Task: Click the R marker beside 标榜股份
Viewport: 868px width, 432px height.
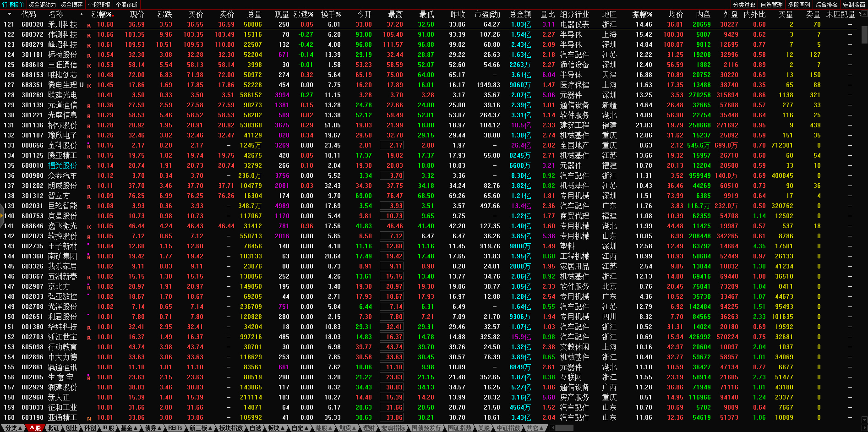Action: 89,55
